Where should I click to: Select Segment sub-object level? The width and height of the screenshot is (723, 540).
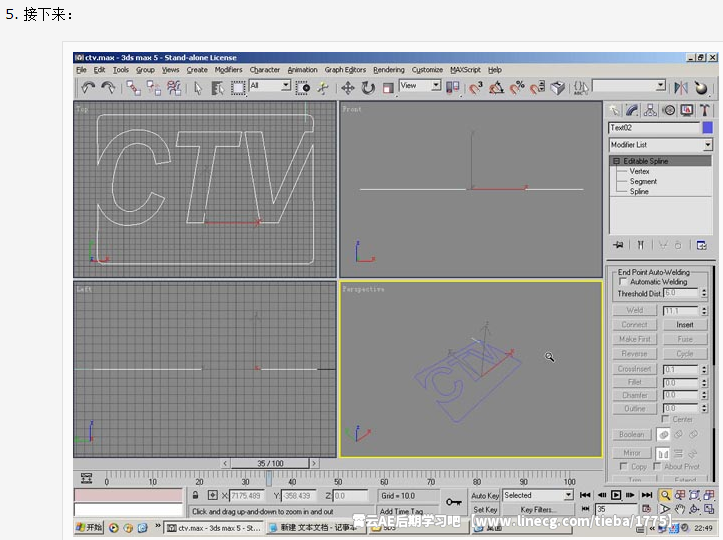pyautogui.click(x=643, y=181)
